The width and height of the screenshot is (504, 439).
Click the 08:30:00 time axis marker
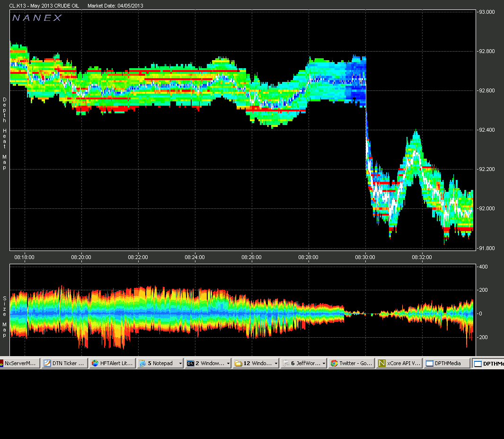365,257
